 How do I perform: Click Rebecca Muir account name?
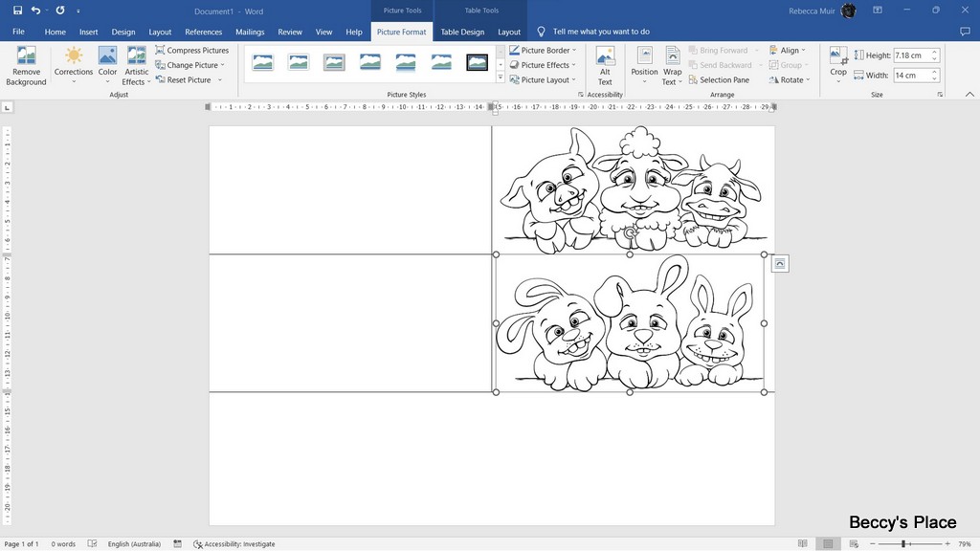[x=812, y=11]
